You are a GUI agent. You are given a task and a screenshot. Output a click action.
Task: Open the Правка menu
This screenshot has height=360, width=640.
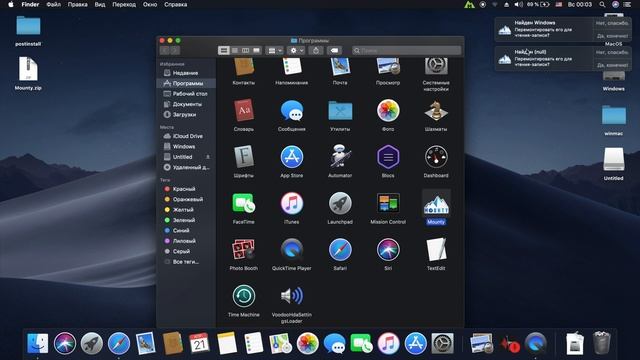click(78, 4)
